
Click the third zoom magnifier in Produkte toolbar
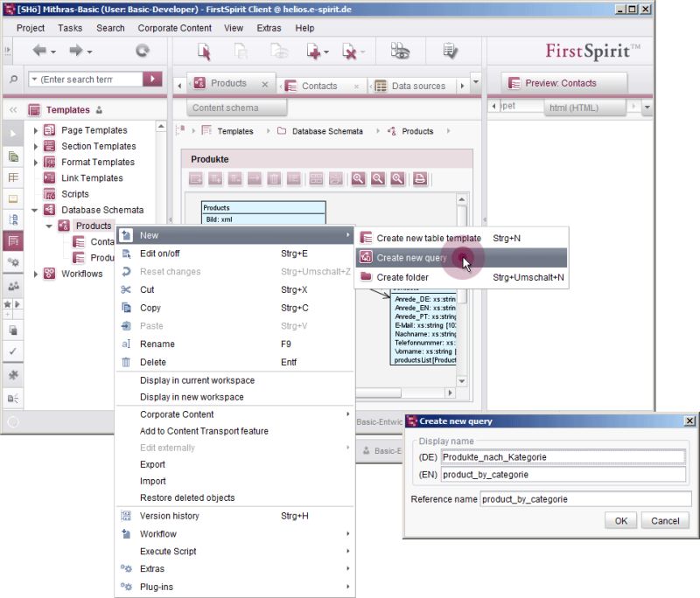click(x=397, y=179)
